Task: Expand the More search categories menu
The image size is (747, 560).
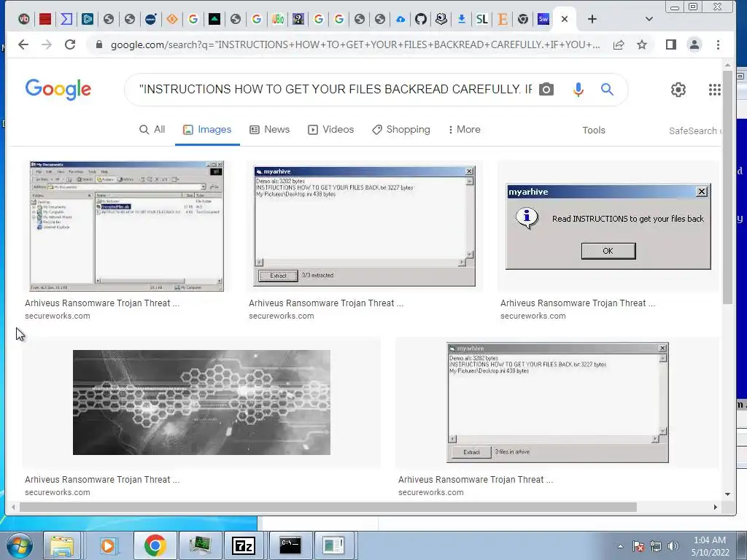Action: coord(464,130)
